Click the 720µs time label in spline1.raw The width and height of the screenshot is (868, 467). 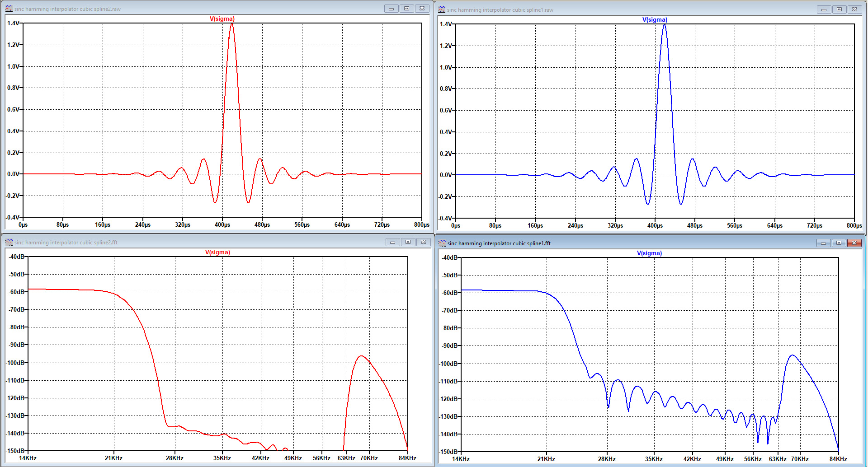tap(815, 225)
